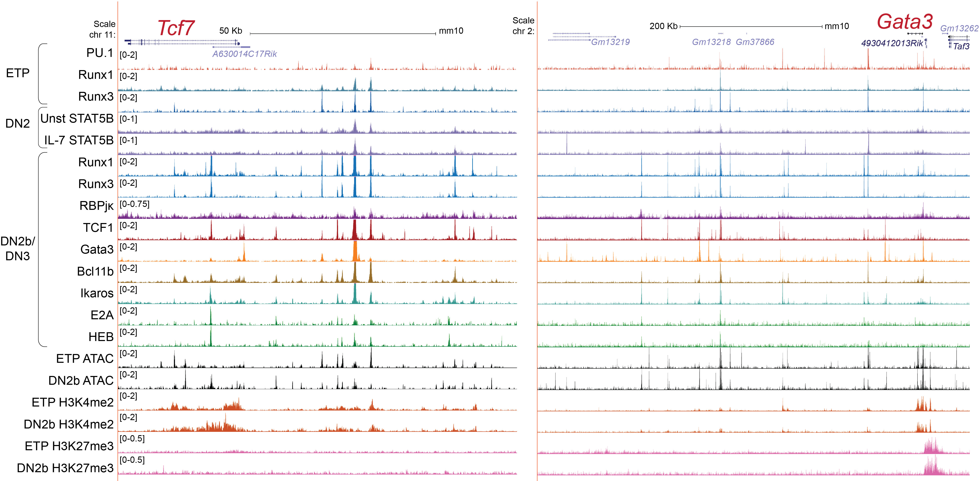
Task: Click the '50 Kb' scale label
Action: [x=231, y=31]
